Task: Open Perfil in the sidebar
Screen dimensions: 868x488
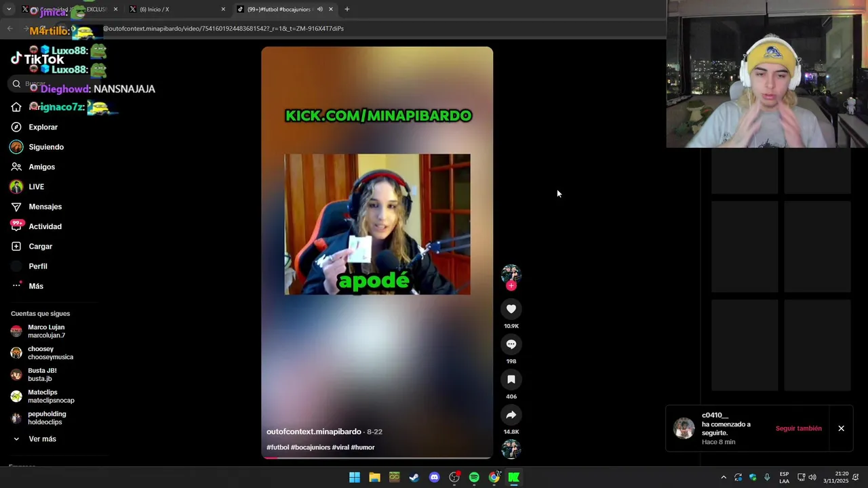Action: (x=28, y=266)
